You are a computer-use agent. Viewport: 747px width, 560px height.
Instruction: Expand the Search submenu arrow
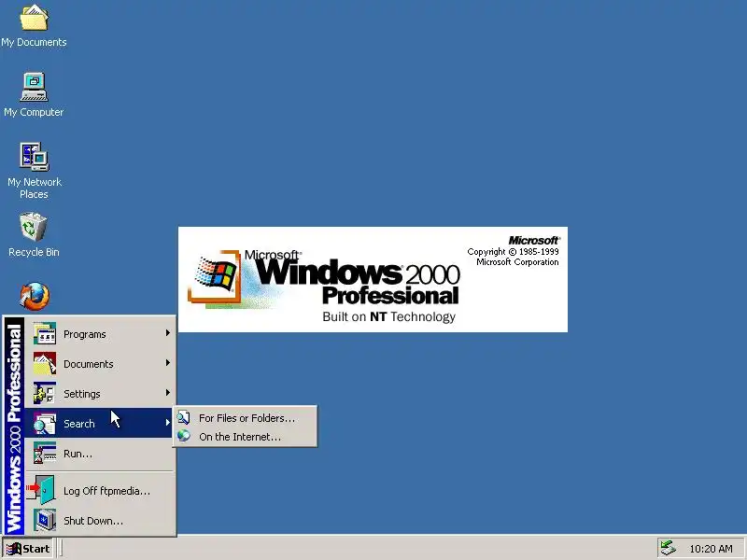click(x=168, y=423)
